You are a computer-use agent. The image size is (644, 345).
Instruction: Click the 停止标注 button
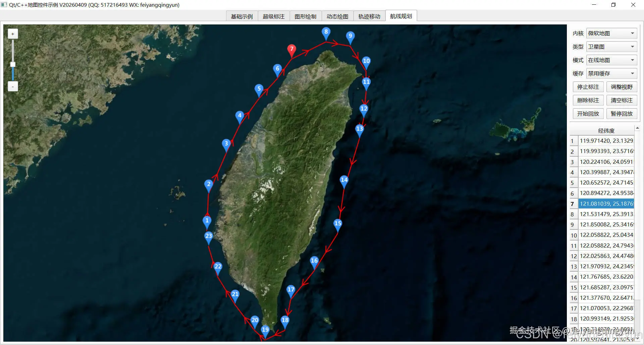coord(588,87)
